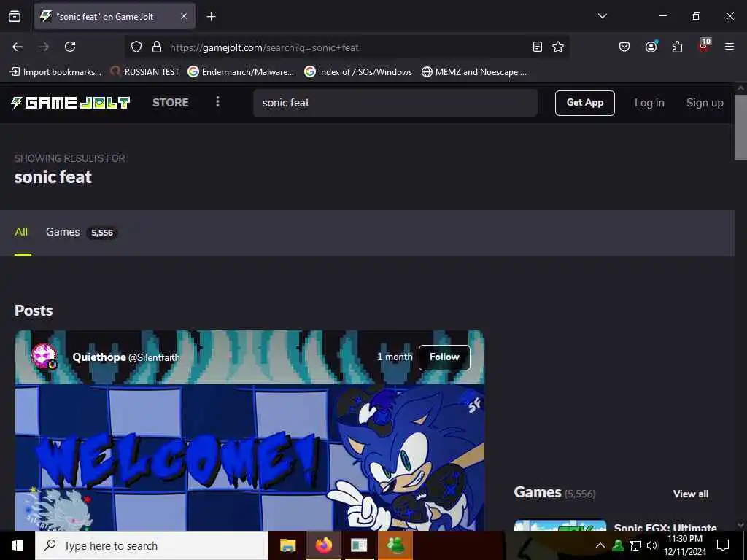Open the Pocket save icon
The height and width of the screenshot is (560, 747).
click(624, 47)
